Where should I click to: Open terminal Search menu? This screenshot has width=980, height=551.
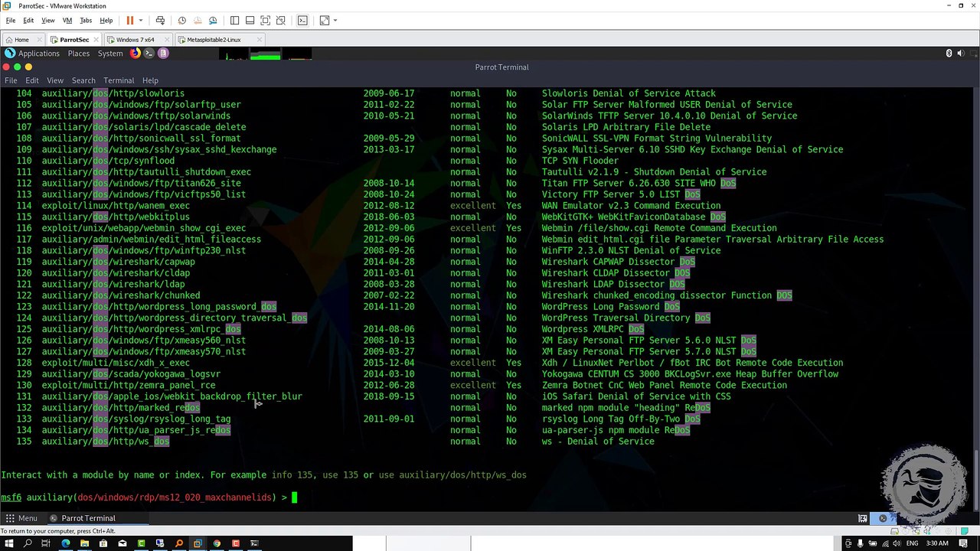pyautogui.click(x=83, y=80)
